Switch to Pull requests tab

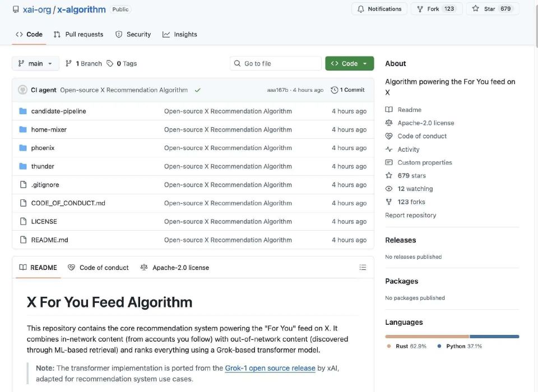point(78,34)
